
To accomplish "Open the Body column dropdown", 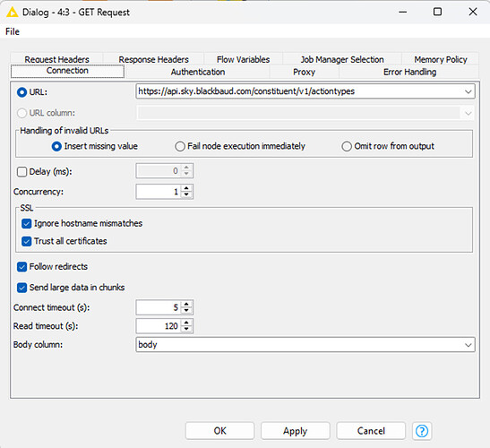I will pos(468,345).
